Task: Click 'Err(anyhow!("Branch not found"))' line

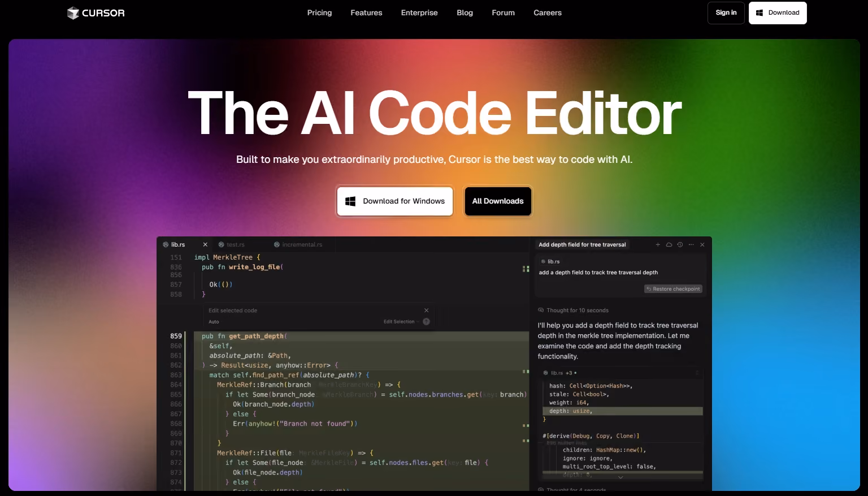Action: [x=295, y=424]
